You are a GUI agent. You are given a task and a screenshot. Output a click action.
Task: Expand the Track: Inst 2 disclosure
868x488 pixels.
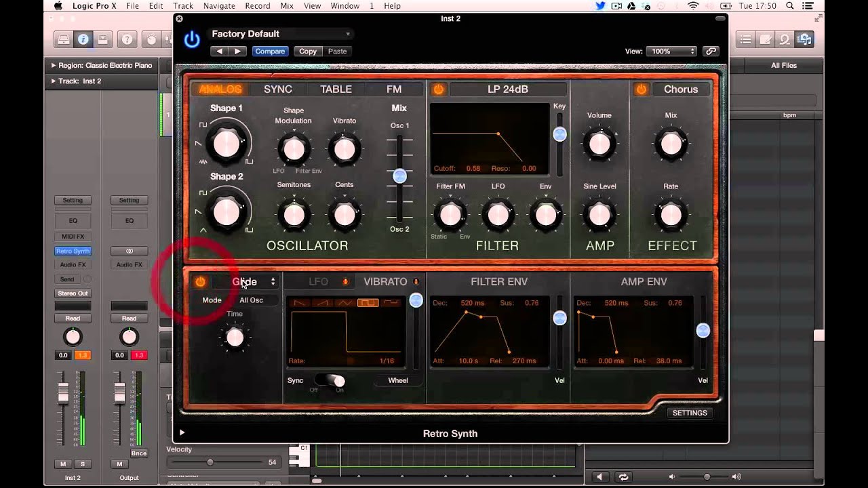point(54,81)
